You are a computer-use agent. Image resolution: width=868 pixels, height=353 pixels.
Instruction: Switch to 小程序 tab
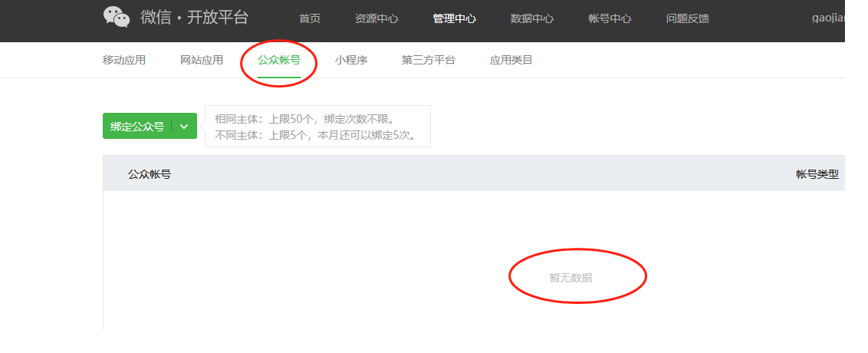(351, 60)
